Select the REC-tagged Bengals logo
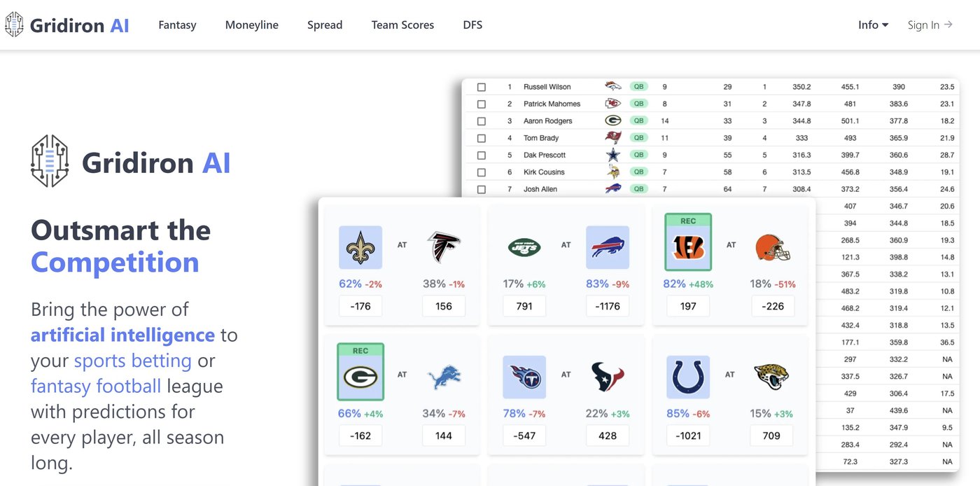This screenshot has height=486, width=980. click(x=688, y=242)
